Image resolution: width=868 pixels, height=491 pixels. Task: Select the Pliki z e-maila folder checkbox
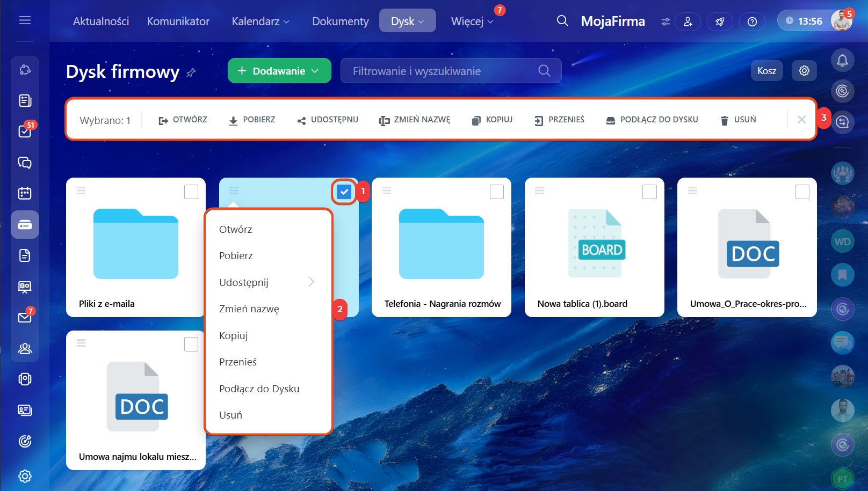point(191,192)
